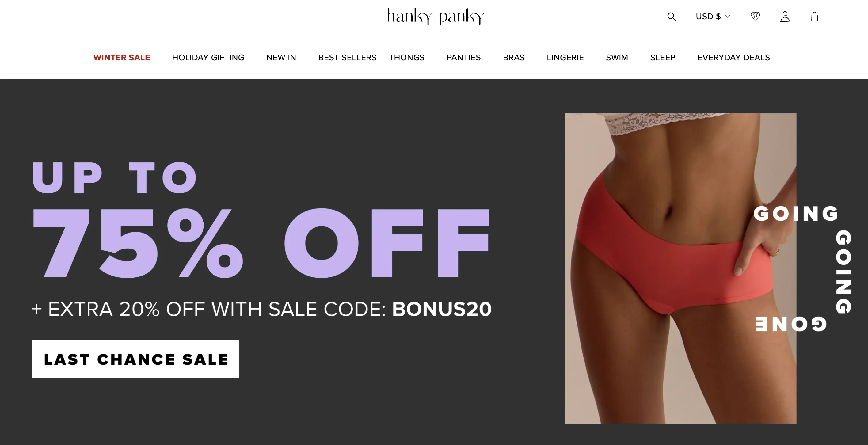Expand the USD $ currency selector

tap(713, 17)
